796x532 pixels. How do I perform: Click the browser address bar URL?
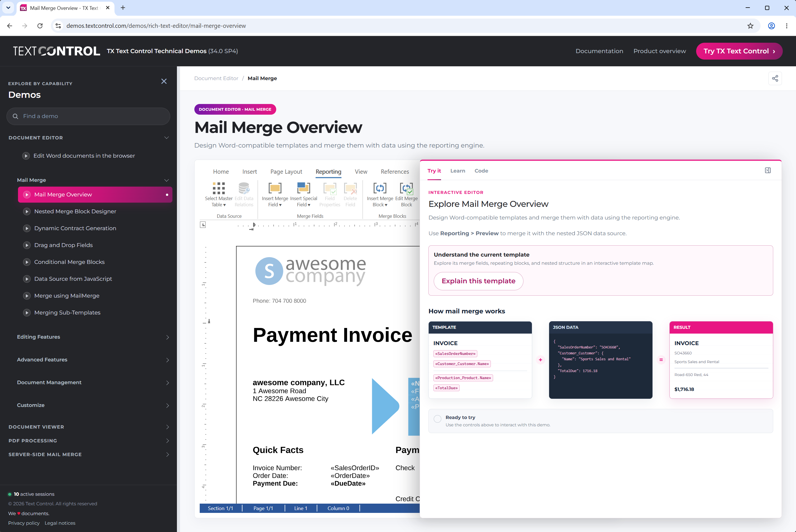point(156,26)
